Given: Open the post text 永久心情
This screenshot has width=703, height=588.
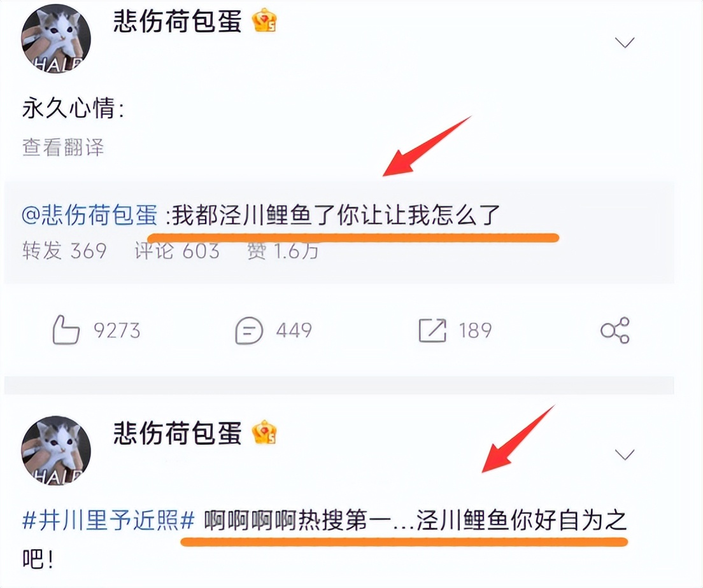Looking at the screenshot, I should coord(73,108).
